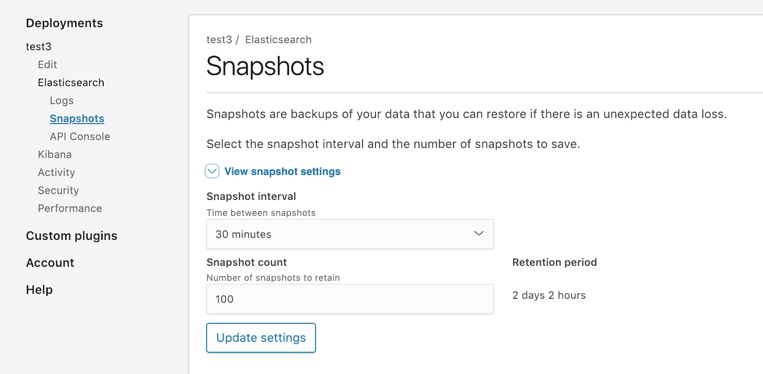The width and height of the screenshot is (763, 374).
Task: Open the Edit page for test3
Action: pyautogui.click(x=47, y=64)
